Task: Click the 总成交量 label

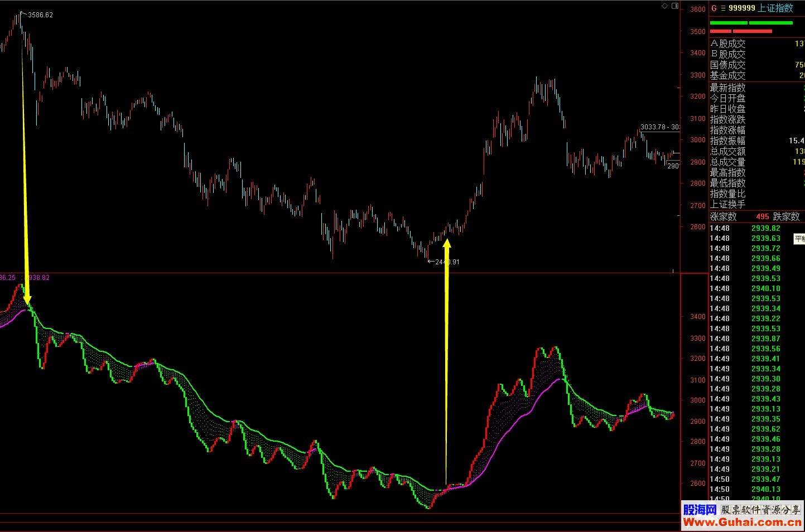Action: (x=727, y=162)
